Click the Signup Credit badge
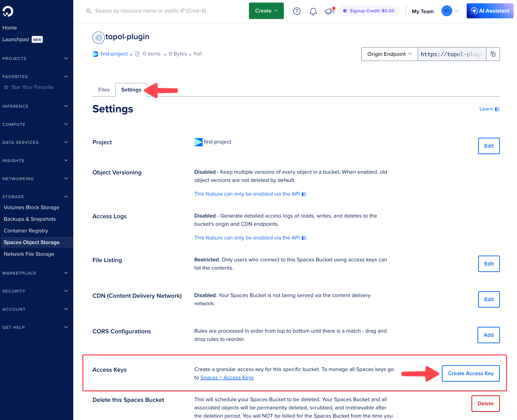The width and height of the screenshot is (517, 420). (369, 11)
